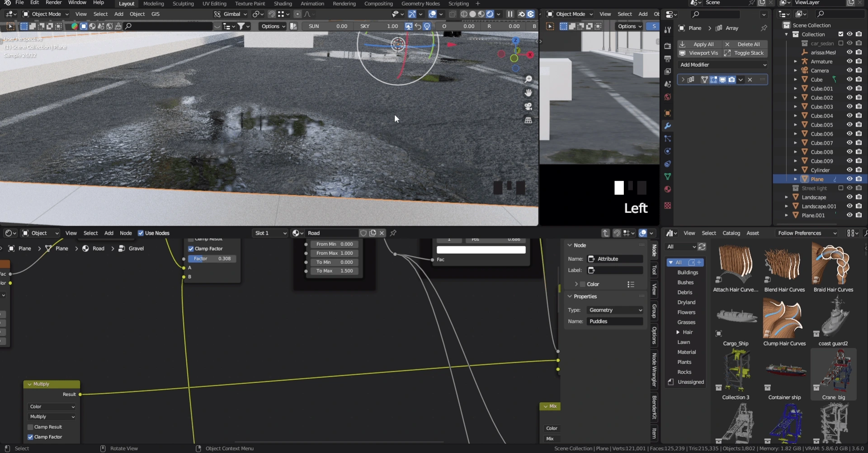Toggle viewport visibility of Camera
This screenshot has height=453, width=868.
(849, 71)
